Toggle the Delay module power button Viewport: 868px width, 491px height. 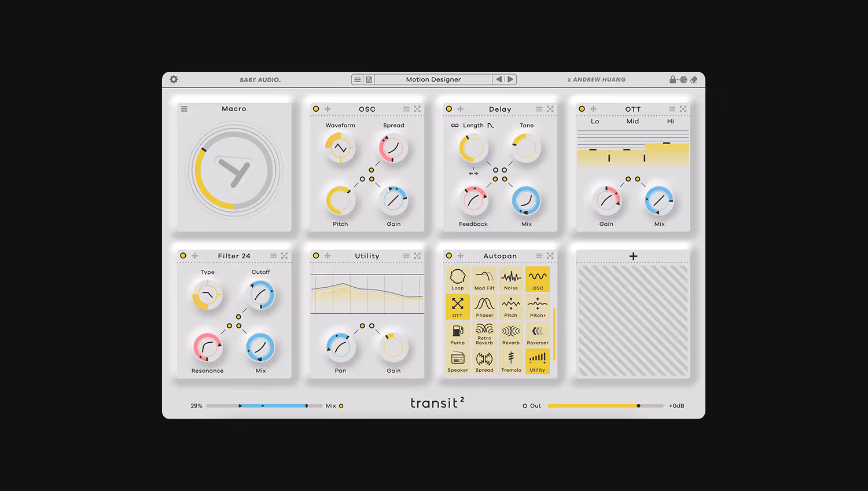point(449,109)
